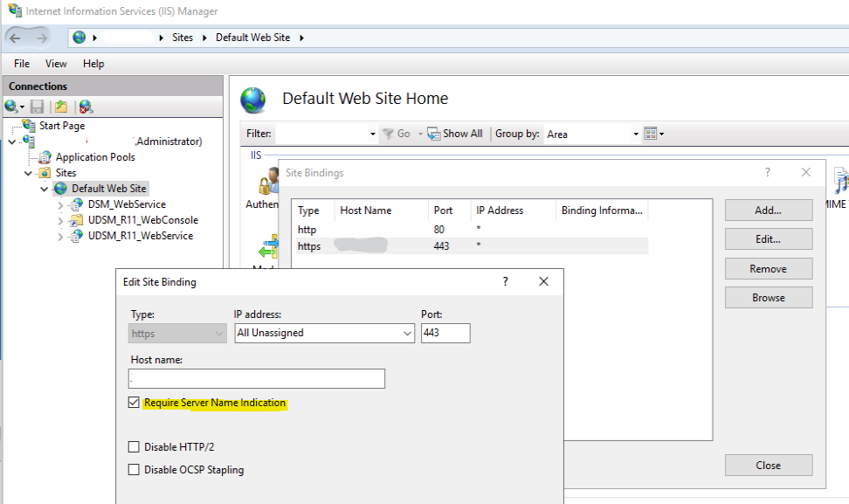Select the https port 443 binding row
849x504 pixels.
[471, 245]
